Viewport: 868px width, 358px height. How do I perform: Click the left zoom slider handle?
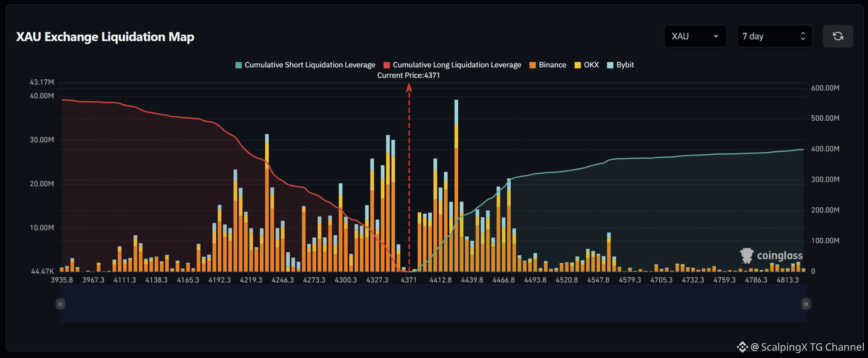60,304
